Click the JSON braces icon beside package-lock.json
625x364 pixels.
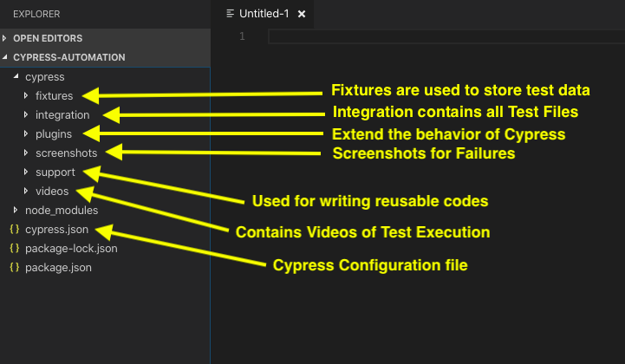pos(15,248)
